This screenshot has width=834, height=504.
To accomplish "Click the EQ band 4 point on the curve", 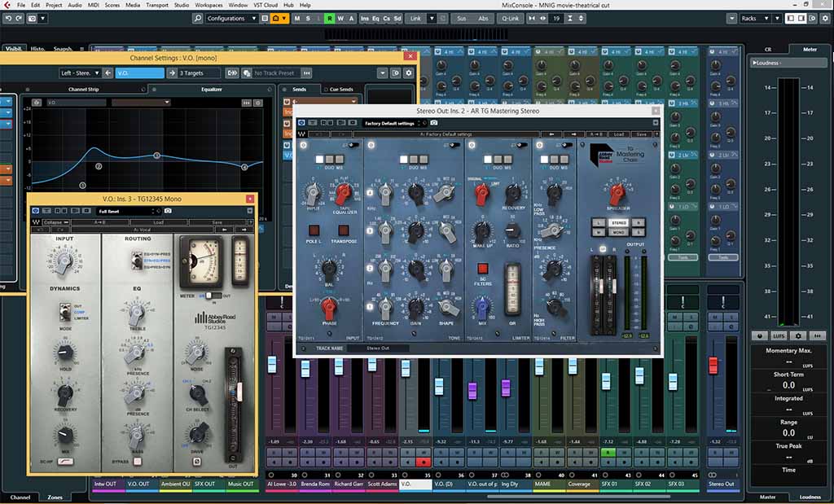I will click(x=244, y=167).
